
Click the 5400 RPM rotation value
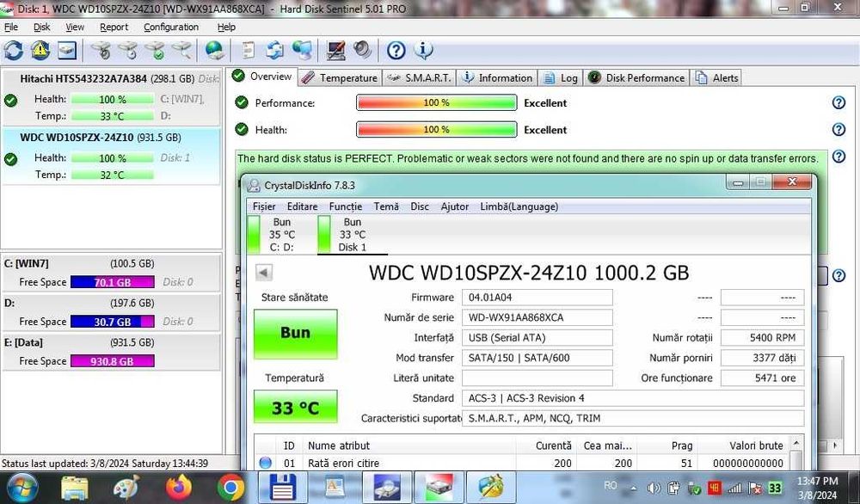(762, 338)
